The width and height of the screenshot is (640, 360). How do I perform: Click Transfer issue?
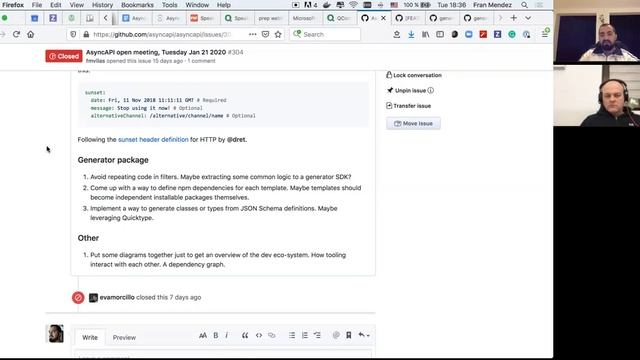(409, 106)
